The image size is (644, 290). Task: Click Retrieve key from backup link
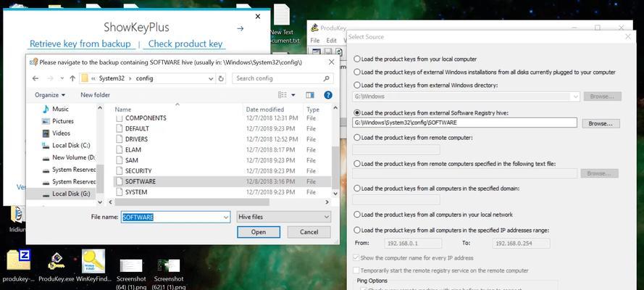(x=80, y=43)
